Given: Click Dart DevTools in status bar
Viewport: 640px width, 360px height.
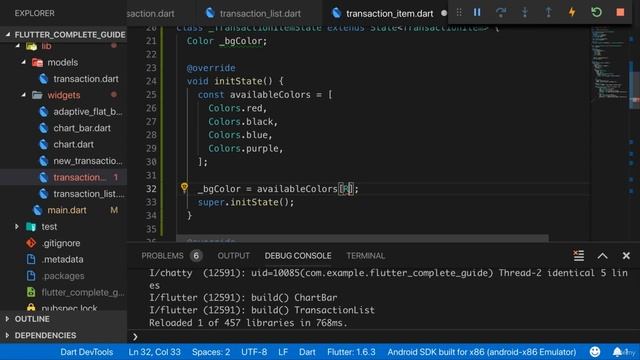Looking at the screenshot, I should coord(87,352).
